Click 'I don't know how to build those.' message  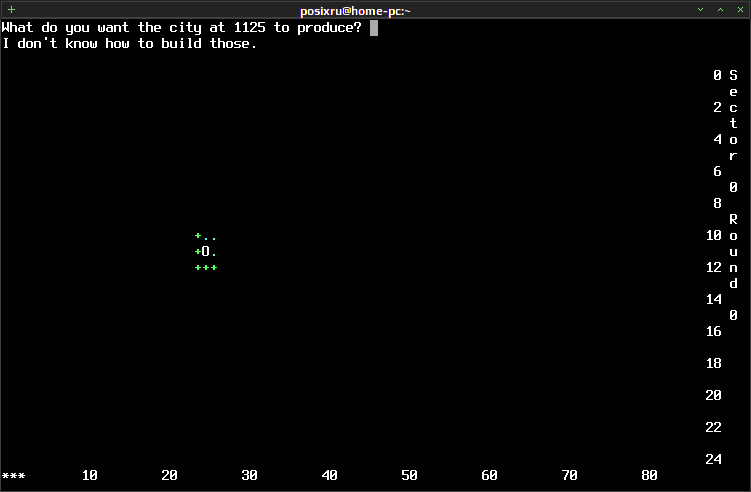(x=129, y=44)
